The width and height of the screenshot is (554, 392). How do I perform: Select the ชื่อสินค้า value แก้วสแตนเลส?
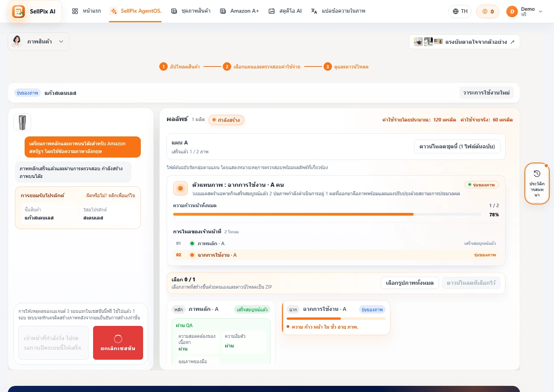point(39,218)
